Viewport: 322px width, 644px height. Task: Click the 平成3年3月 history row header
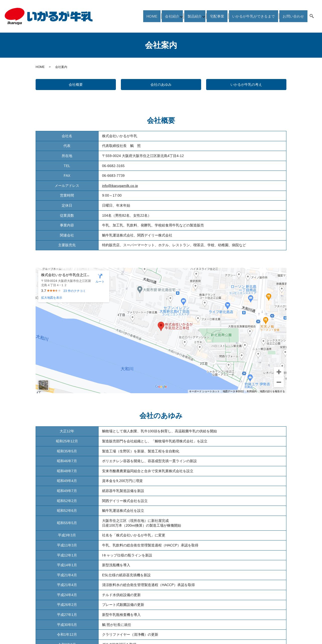pyautogui.click(x=67, y=535)
